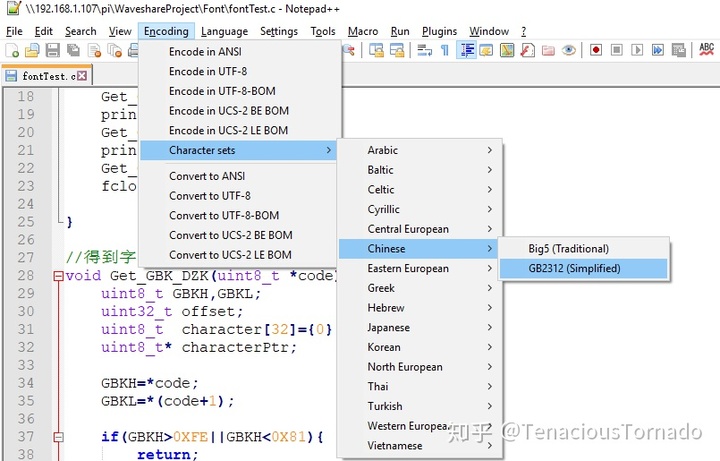Expand the Japanese character set submenu
Screen dimensions: 720x461
(419, 328)
